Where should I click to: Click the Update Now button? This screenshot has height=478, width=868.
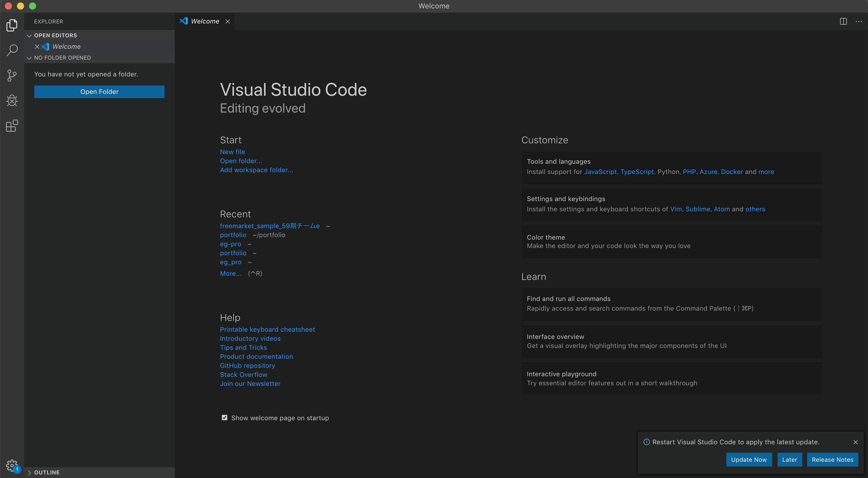[749, 459]
